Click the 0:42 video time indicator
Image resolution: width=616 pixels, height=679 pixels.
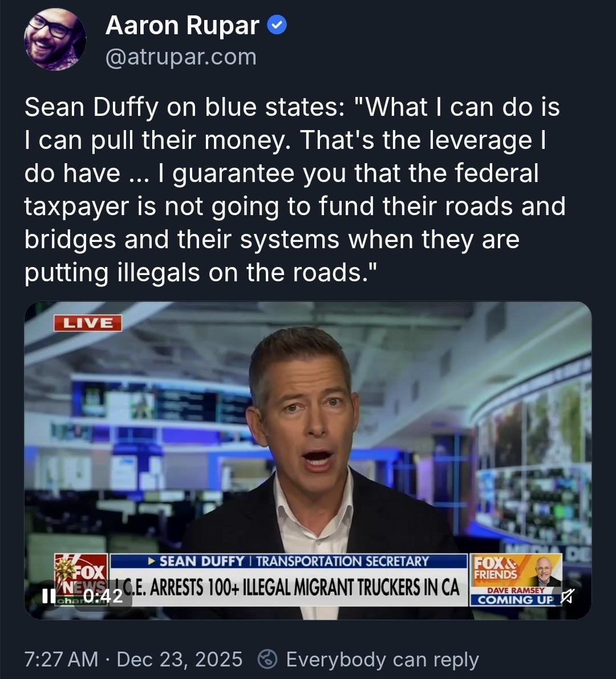coord(103,596)
